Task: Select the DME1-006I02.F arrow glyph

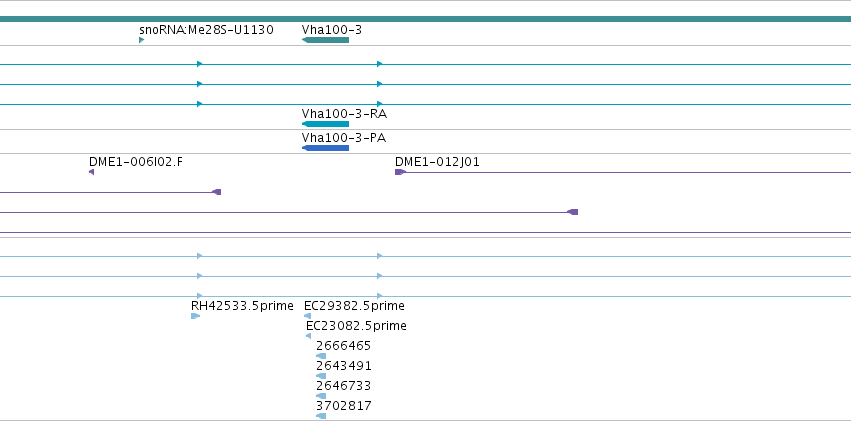Action: coord(91,172)
